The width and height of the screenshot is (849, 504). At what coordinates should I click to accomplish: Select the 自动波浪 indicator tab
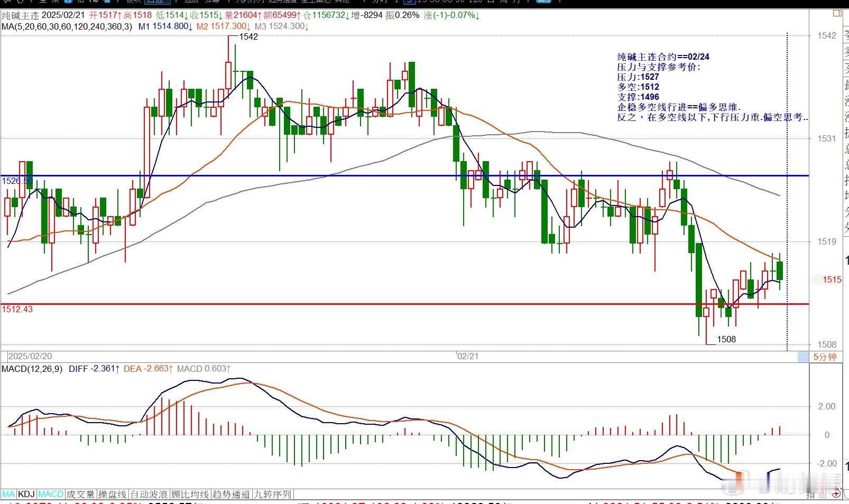point(149,494)
